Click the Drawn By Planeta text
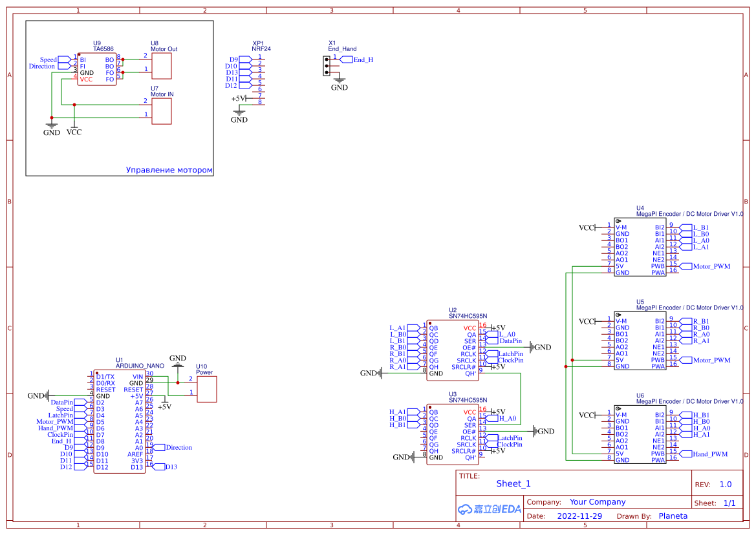 coord(673,516)
